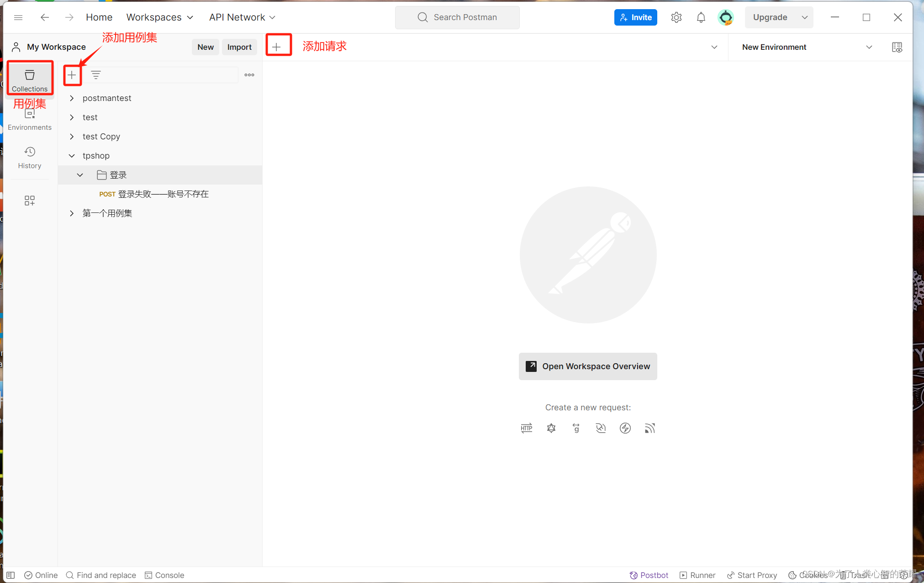
Task: Toggle the postmantest collection
Action: [73, 97]
